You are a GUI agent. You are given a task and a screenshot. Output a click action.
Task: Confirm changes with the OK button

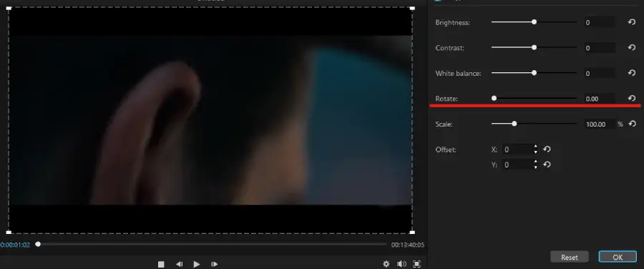point(618,257)
